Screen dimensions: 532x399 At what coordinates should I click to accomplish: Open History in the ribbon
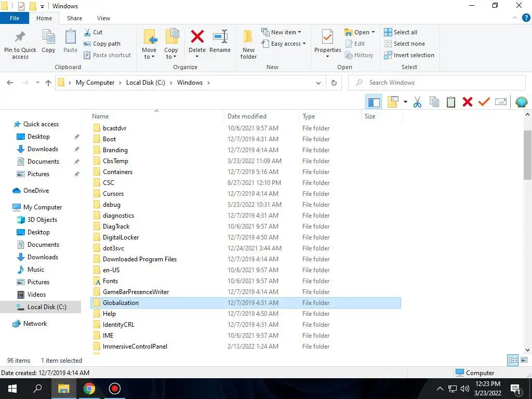(359, 55)
